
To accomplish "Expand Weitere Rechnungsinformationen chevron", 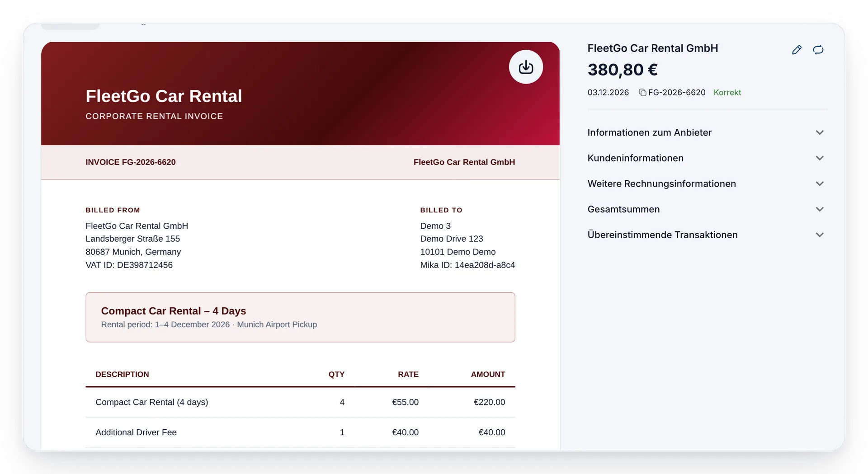I will coord(820,183).
